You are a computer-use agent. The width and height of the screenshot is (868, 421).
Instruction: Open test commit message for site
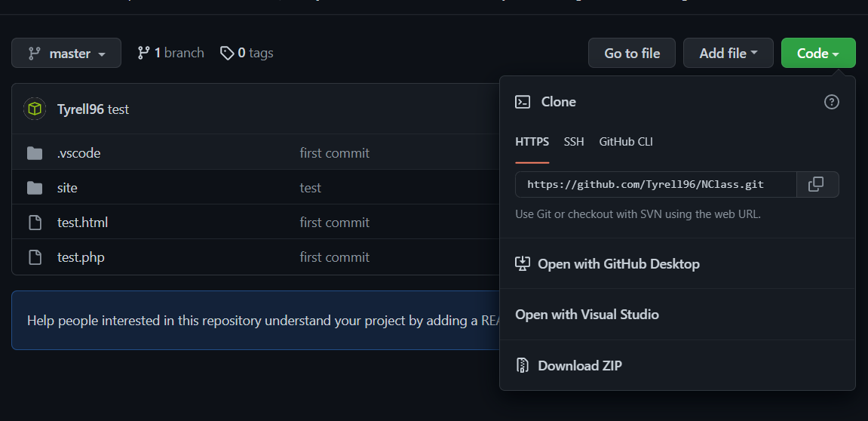pos(311,188)
